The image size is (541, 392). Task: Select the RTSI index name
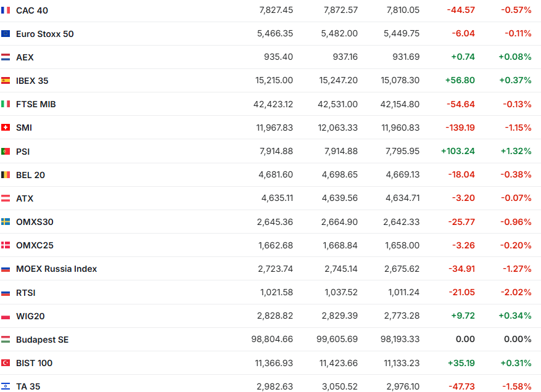coord(26,293)
